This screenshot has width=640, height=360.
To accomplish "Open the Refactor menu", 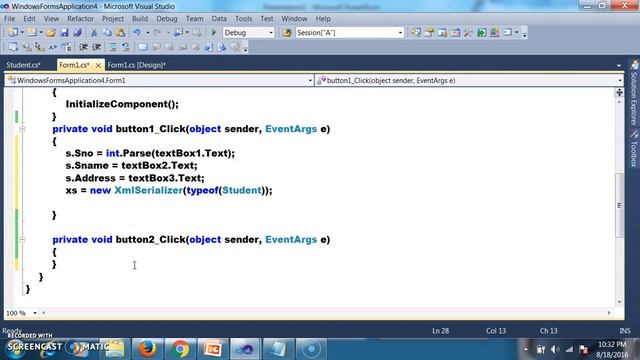I will click(x=80, y=19).
